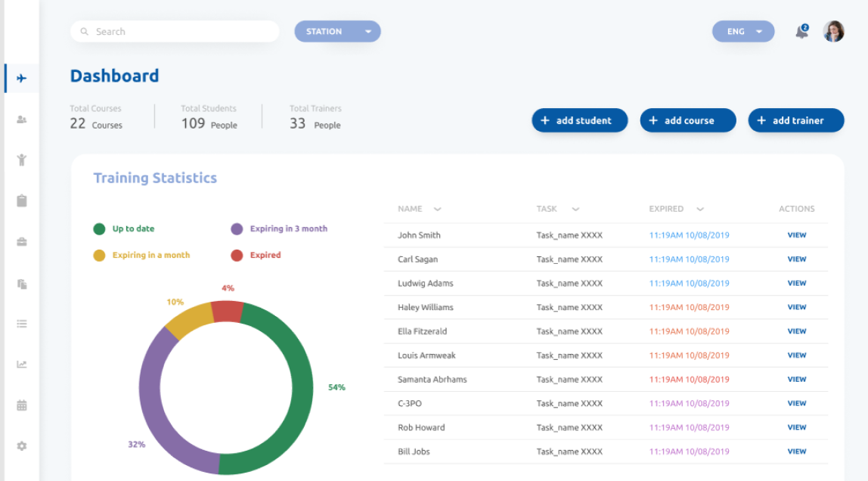Select the airplane Dashboard icon in sidebar

pos(21,78)
